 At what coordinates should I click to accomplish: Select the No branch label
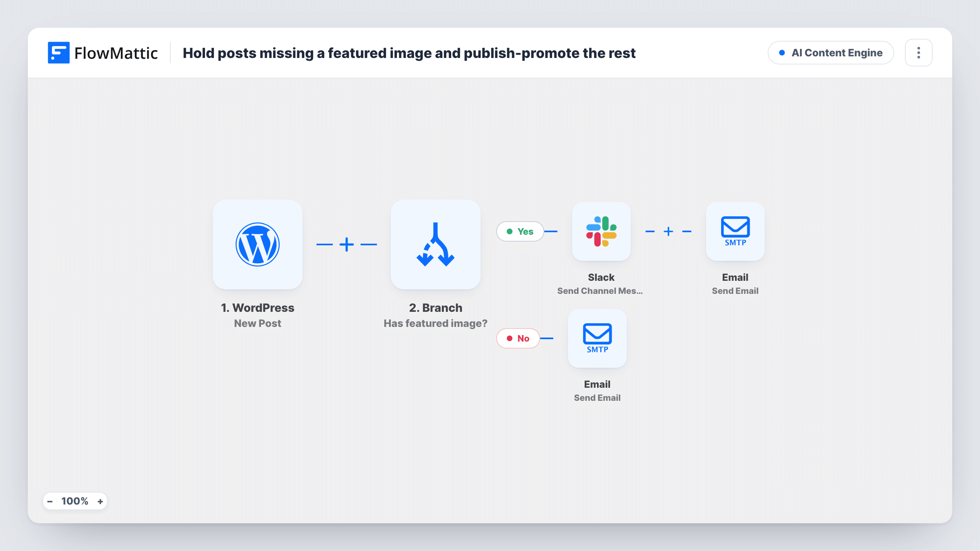pos(518,338)
